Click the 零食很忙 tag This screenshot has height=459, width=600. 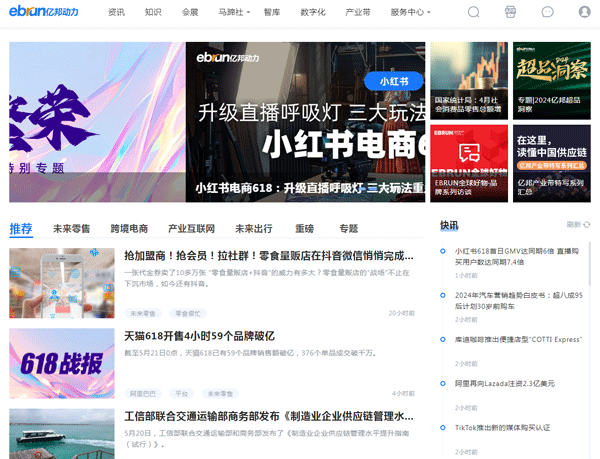point(188,313)
